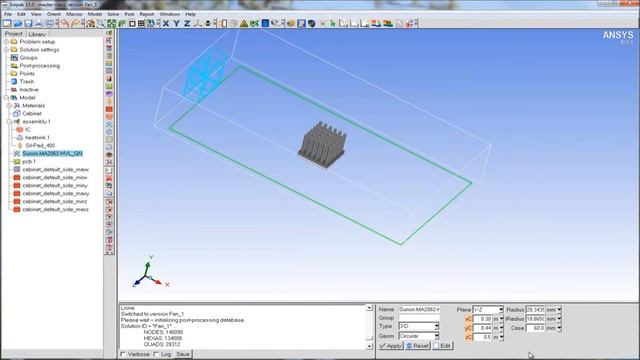
Task: Select cabinet_default_side_miny in tree
Action: [55, 185]
